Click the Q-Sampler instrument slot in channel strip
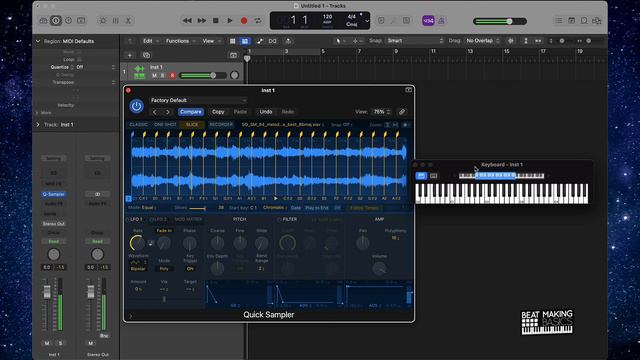 53,194
